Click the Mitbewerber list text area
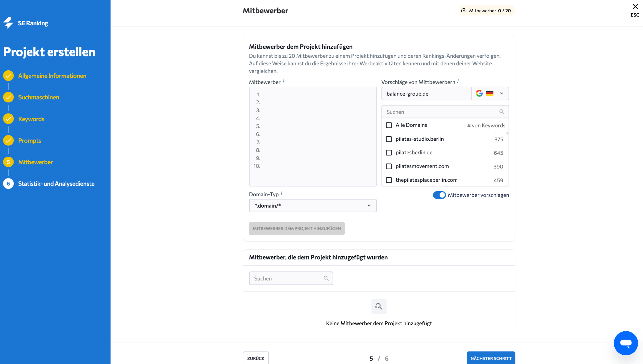This screenshot has height=364, width=643. tap(313, 137)
